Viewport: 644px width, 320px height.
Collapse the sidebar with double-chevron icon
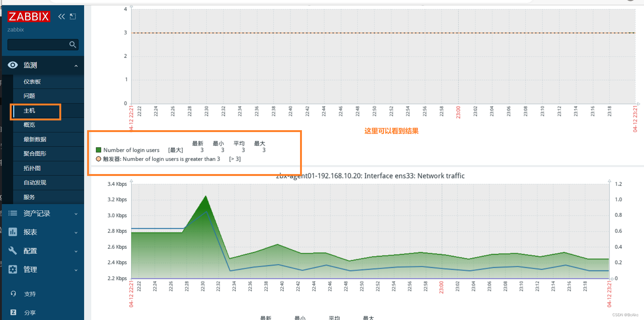[x=62, y=17]
